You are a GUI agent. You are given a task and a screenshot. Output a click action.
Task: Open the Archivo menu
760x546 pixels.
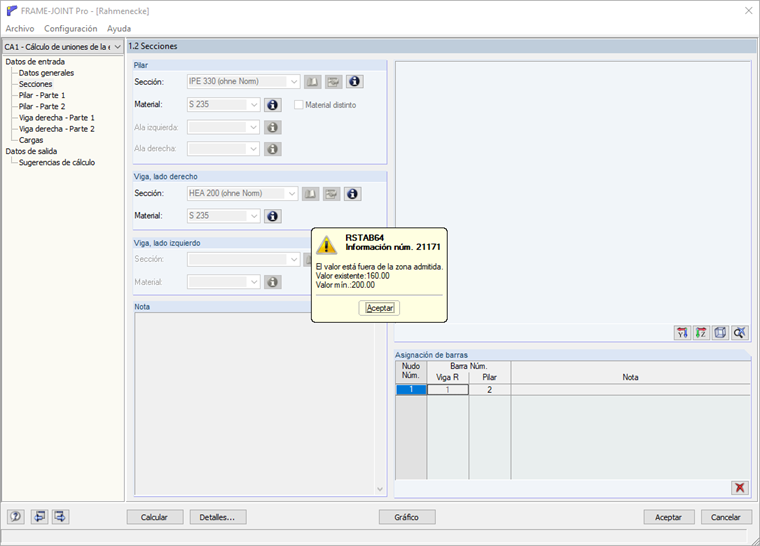tap(20, 29)
